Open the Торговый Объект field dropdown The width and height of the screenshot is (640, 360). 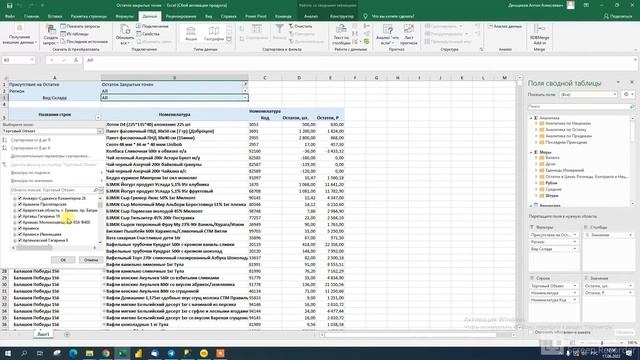pos(100,131)
